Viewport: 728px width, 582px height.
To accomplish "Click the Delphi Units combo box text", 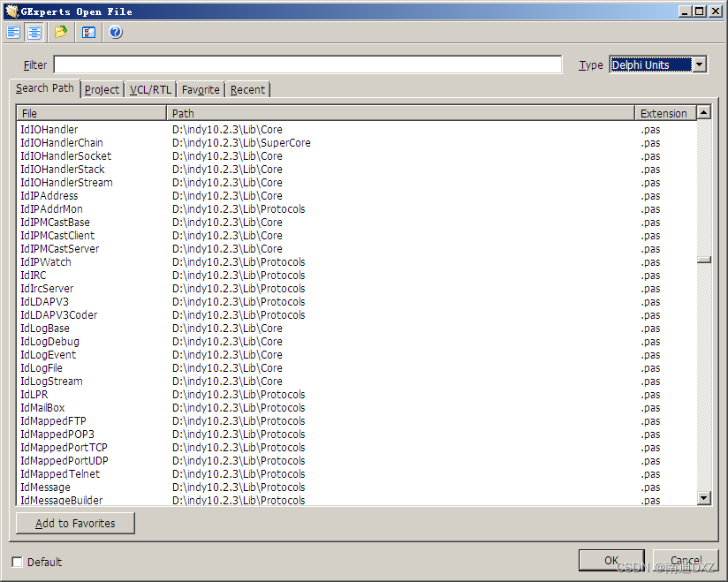I will (650, 64).
